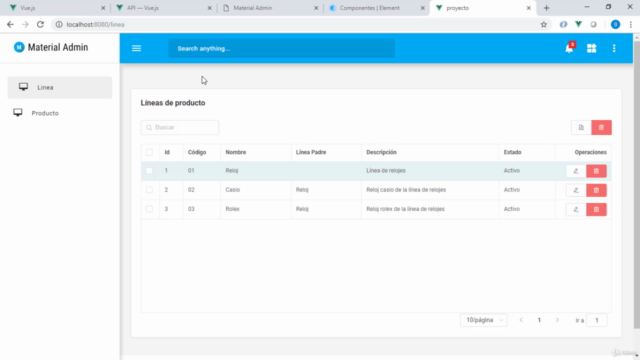Delete the Casio row
Image resolution: width=640 pixels, height=360 pixels.
coord(596,190)
